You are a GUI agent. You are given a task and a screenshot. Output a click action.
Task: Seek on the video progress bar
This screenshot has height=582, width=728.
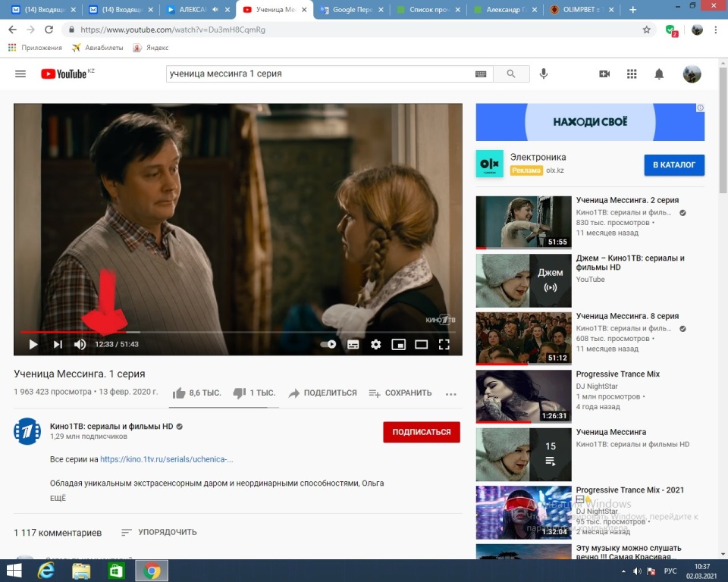(237, 332)
